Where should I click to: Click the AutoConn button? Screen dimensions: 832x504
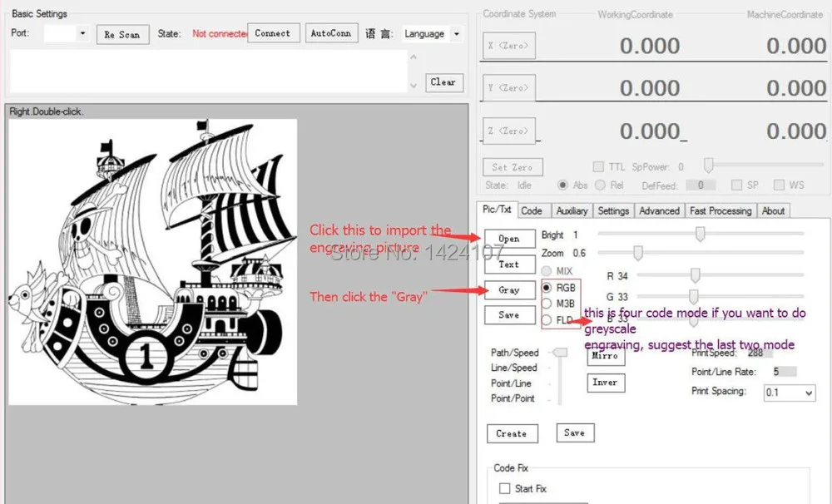331,33
